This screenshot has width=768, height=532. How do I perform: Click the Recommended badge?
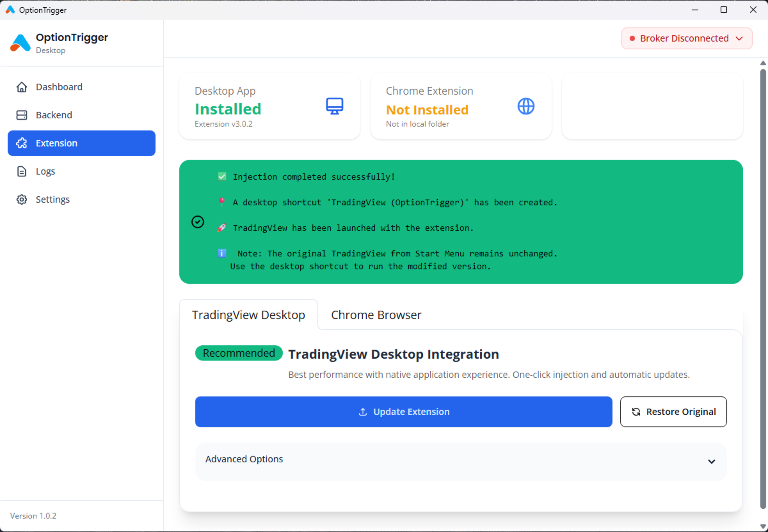coord(239,353)
